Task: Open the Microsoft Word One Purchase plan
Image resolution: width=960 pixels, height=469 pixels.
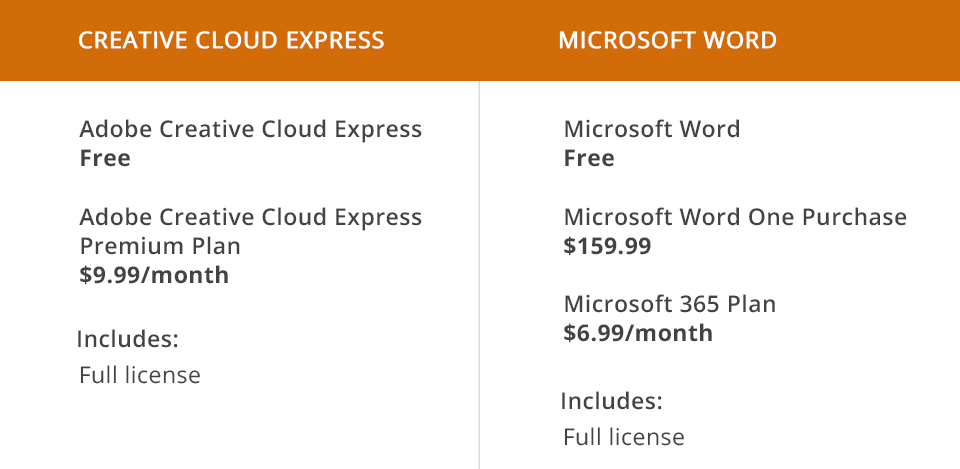Action: point(735,217)
